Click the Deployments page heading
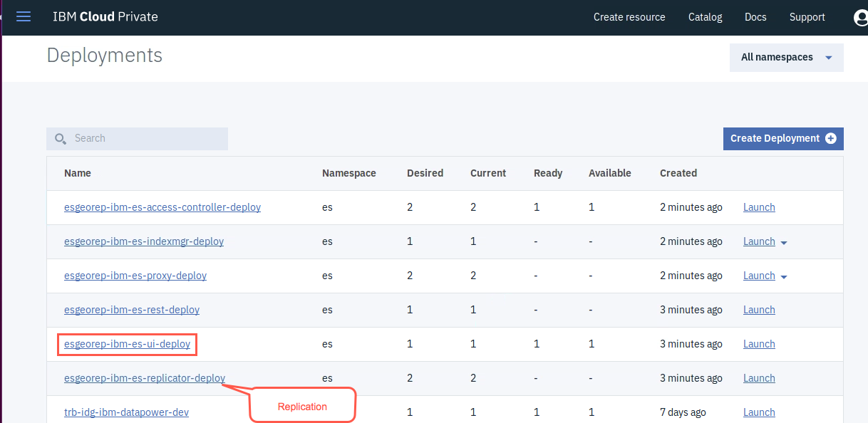Screen dimensions: 868x423 (105, 56)
